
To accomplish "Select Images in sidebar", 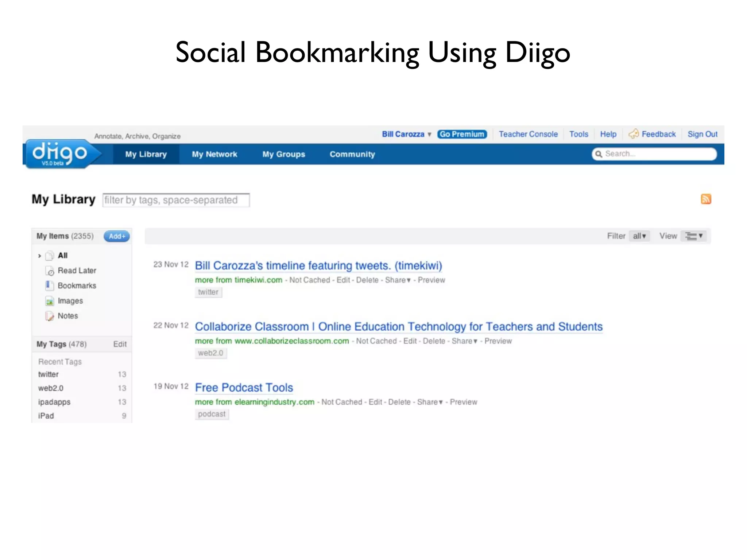I will click(70, 301).
